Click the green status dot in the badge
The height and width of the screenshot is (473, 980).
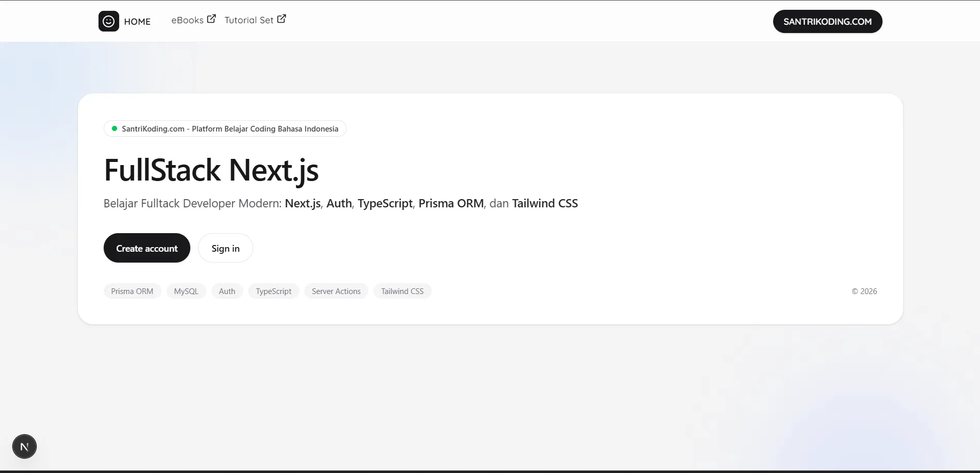click(115, 128)
